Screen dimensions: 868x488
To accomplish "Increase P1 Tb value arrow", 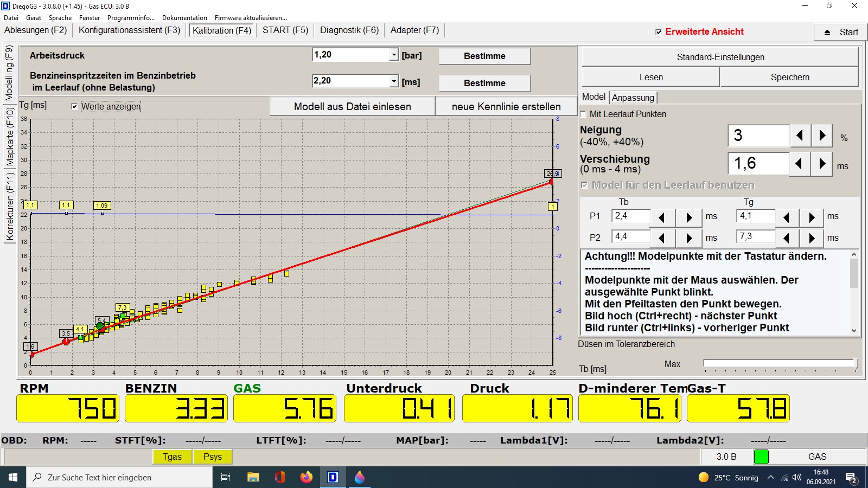I will pyautogui.click(x=689, y=217).
